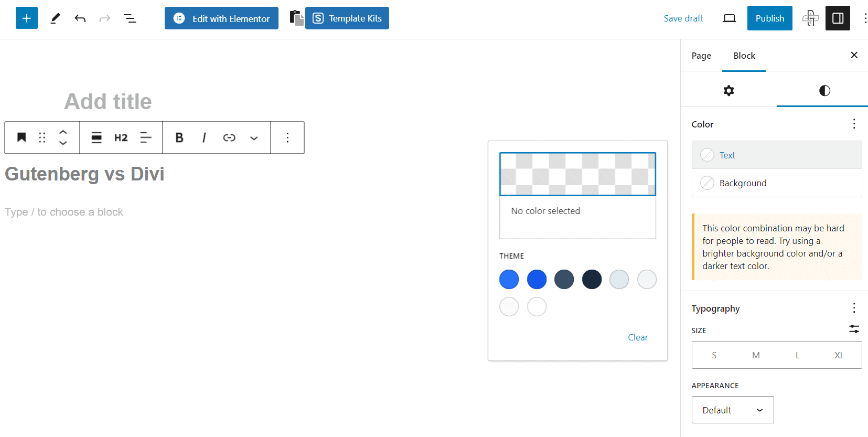Switch to the Page tab

pos(701,56)
